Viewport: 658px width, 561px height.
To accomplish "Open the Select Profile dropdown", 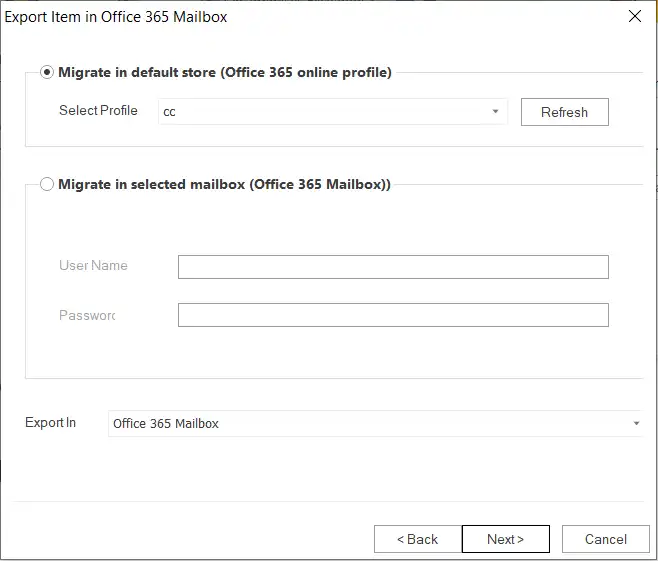I will click(x=333, y=112).
